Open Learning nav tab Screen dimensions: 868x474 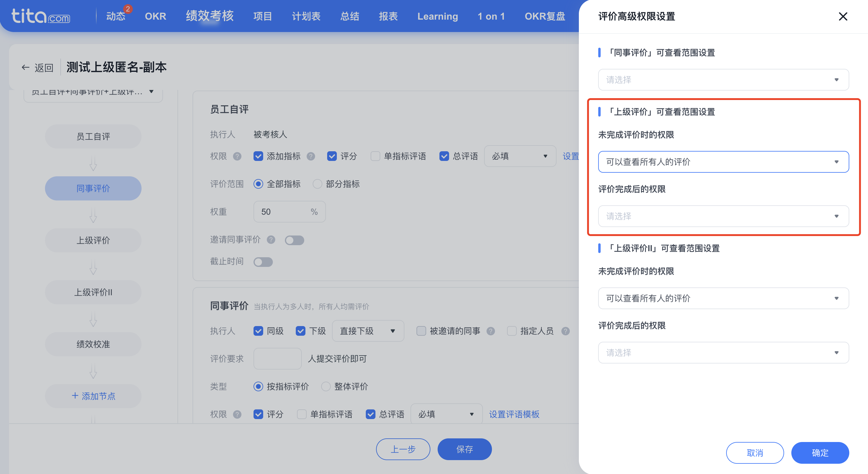[437, 16]
